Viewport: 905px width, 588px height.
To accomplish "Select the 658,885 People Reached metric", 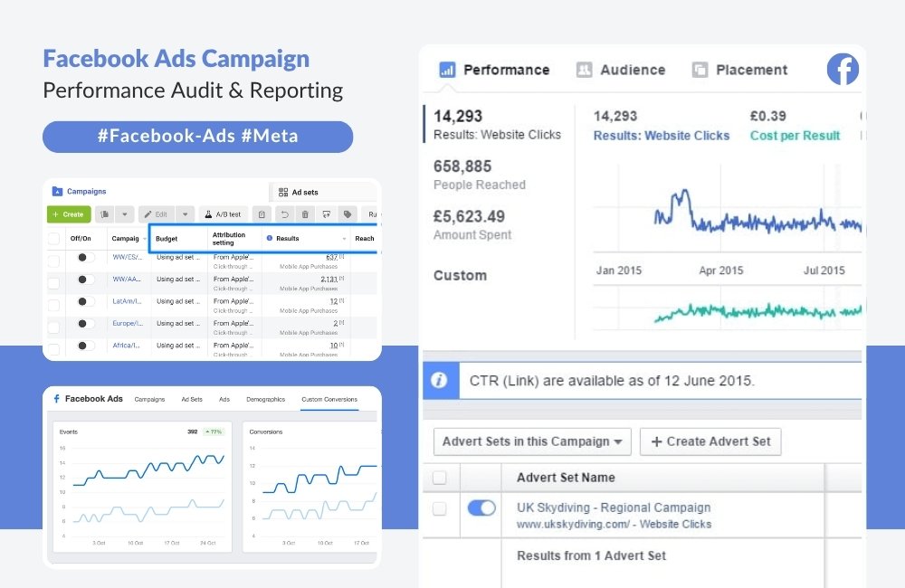I will pyautogui.click(x=480, y=175).
